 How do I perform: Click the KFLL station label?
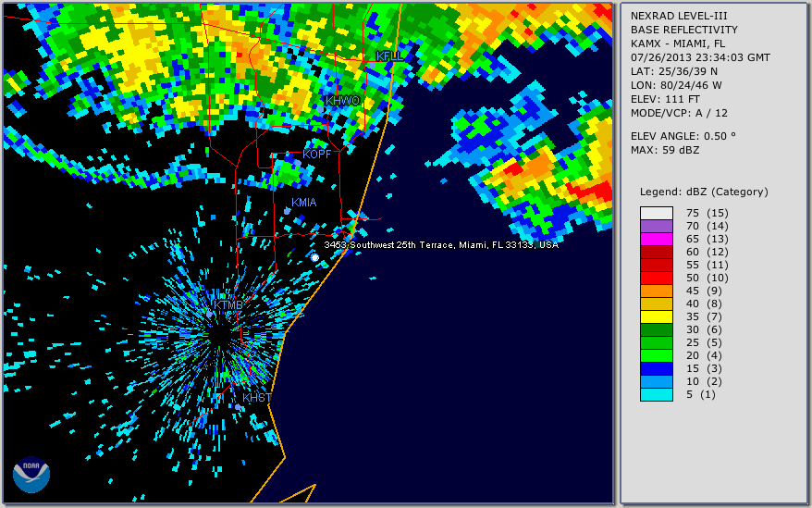coord(389,56)
